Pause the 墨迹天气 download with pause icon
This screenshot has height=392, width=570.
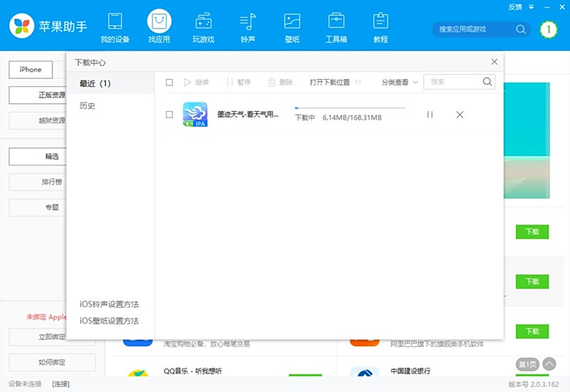(430, 115)
